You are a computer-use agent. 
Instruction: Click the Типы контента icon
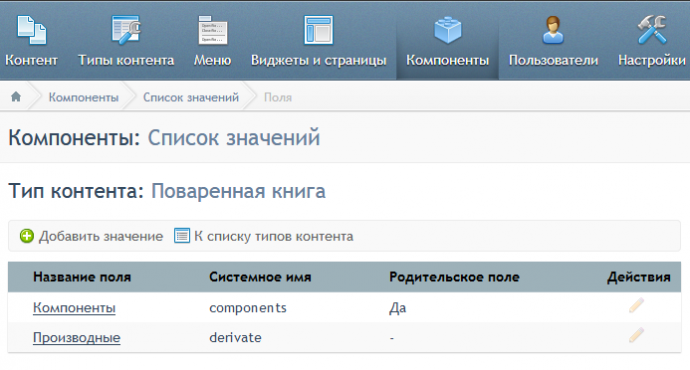tap(126, 30)
